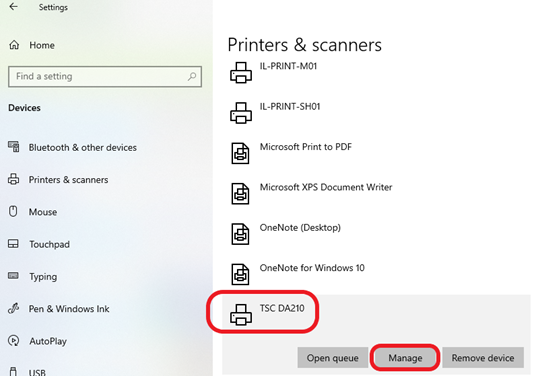Select printer IL-PRINT-M01

click(289, 66)
